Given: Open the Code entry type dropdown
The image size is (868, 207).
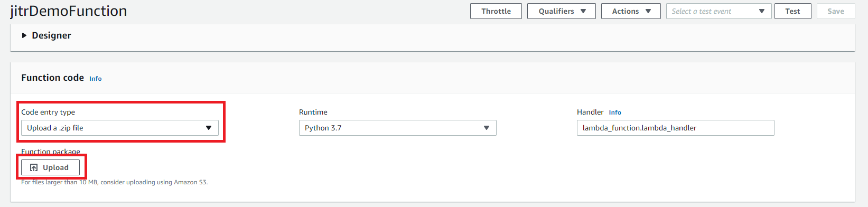Looking at the screenshot, I should pos(120,128).
